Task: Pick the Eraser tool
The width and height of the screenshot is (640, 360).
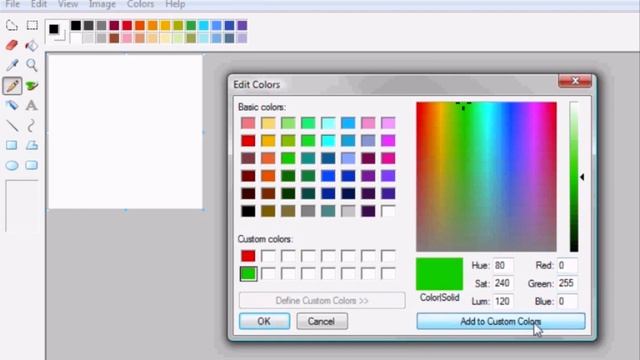Action: tap(11, 45)
